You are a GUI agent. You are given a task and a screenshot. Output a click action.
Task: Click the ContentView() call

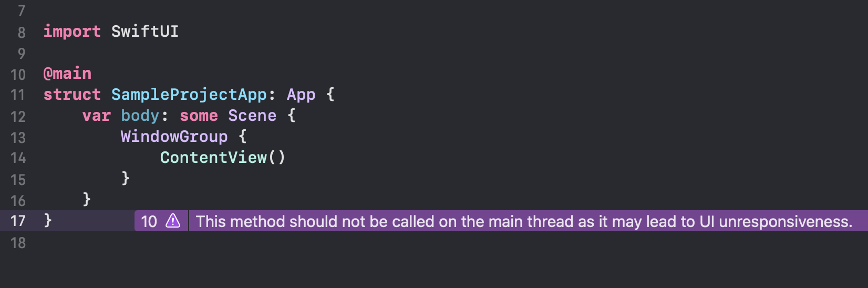point(223,158)
